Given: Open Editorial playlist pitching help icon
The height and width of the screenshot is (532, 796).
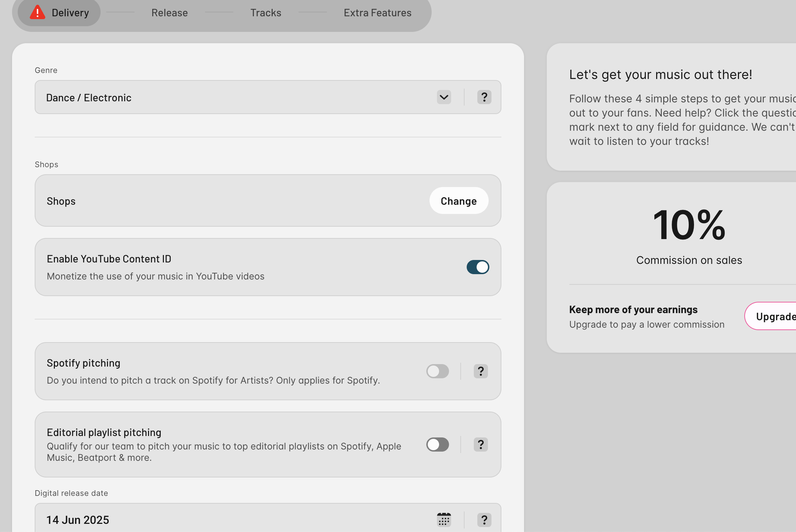Looking at the screenshot, I should (481, 445).
